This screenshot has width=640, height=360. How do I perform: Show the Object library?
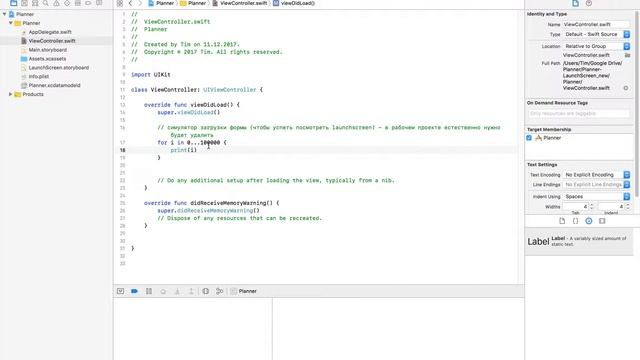589,221
